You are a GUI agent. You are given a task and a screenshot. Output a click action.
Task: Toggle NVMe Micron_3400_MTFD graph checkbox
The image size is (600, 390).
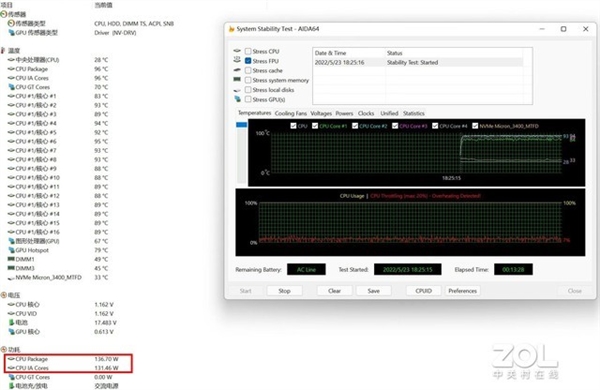coord(475,126)
